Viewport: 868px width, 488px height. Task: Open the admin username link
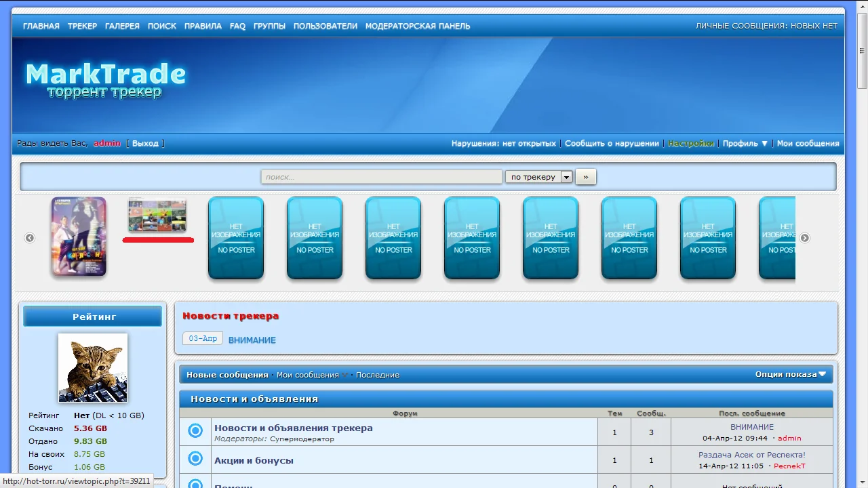tap(107, 143)
